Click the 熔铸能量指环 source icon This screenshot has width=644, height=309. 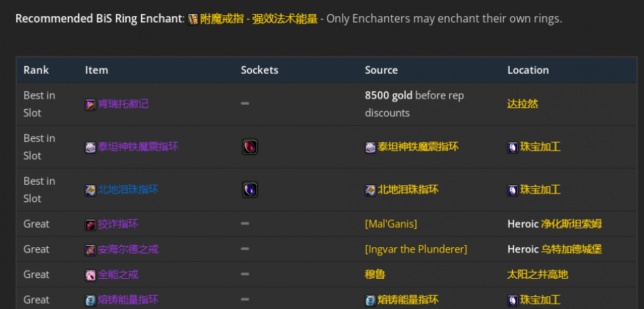(x=370, y=300)
